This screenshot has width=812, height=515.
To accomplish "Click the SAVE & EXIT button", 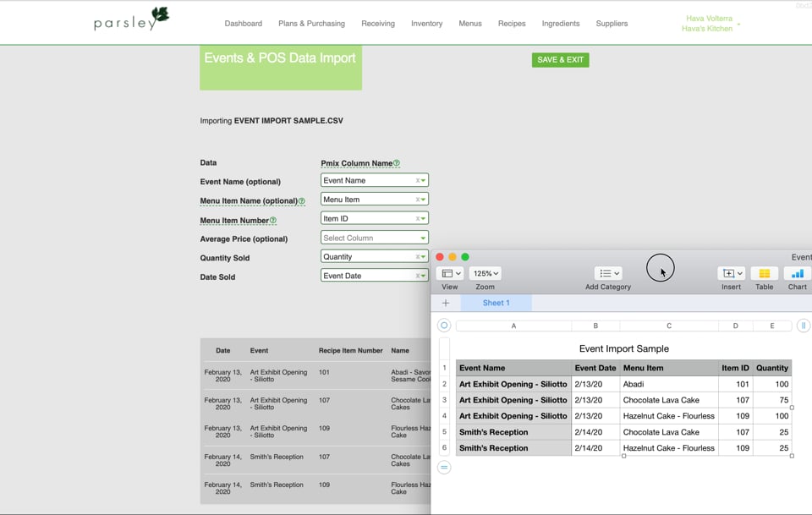I will click(560, 59).
